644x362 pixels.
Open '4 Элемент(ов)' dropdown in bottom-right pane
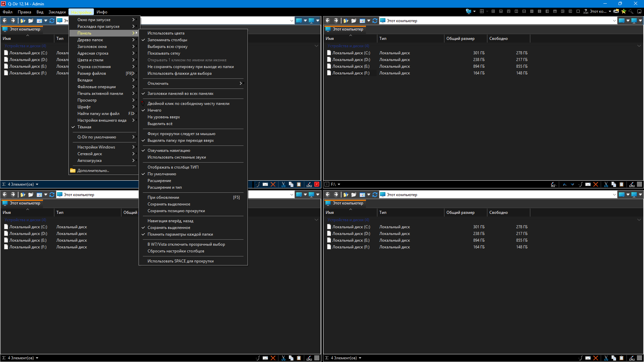tap(360, 358)
